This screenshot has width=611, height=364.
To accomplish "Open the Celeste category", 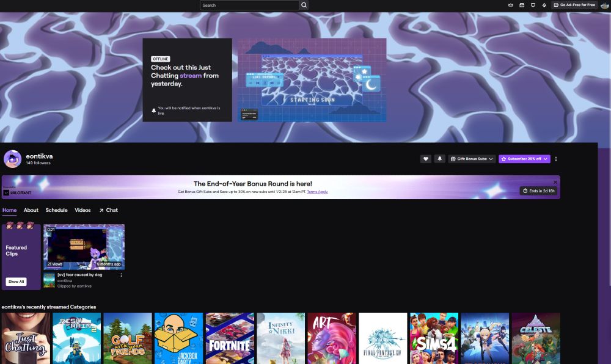I will 536,338.
